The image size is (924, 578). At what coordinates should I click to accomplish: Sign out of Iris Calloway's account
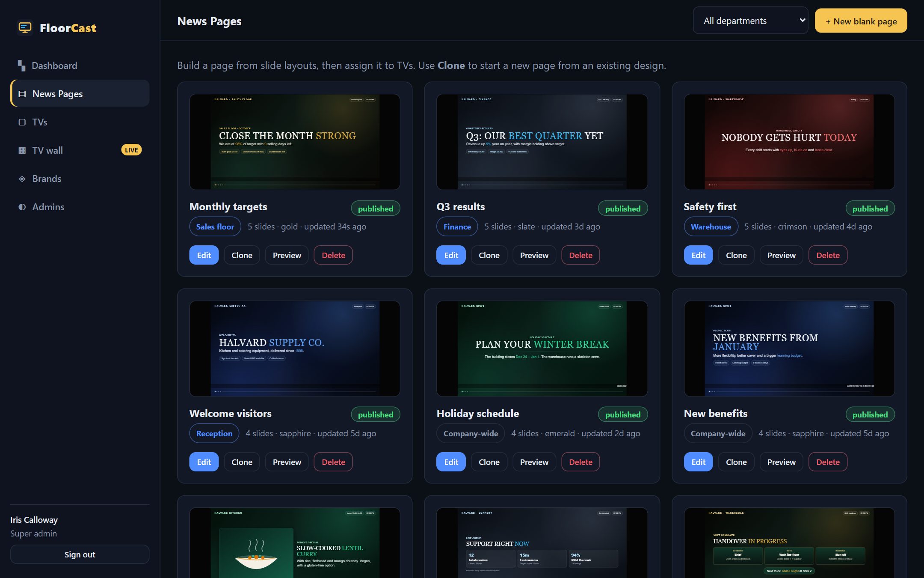click(80, 554)
